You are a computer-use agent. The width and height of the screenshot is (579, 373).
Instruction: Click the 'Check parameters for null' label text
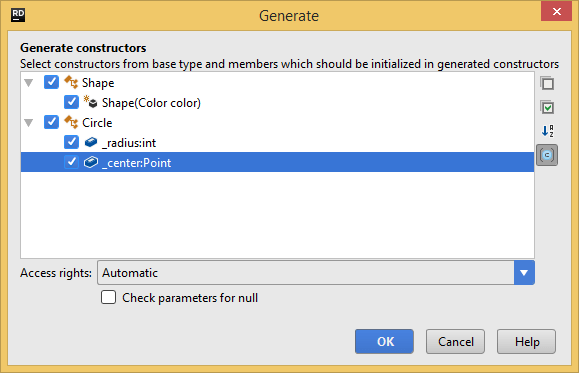(x=190, y=298)
